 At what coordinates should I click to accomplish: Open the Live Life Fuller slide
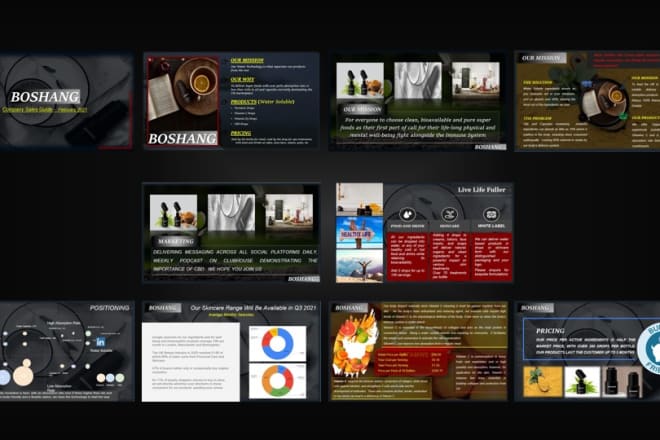coord(424,233)
